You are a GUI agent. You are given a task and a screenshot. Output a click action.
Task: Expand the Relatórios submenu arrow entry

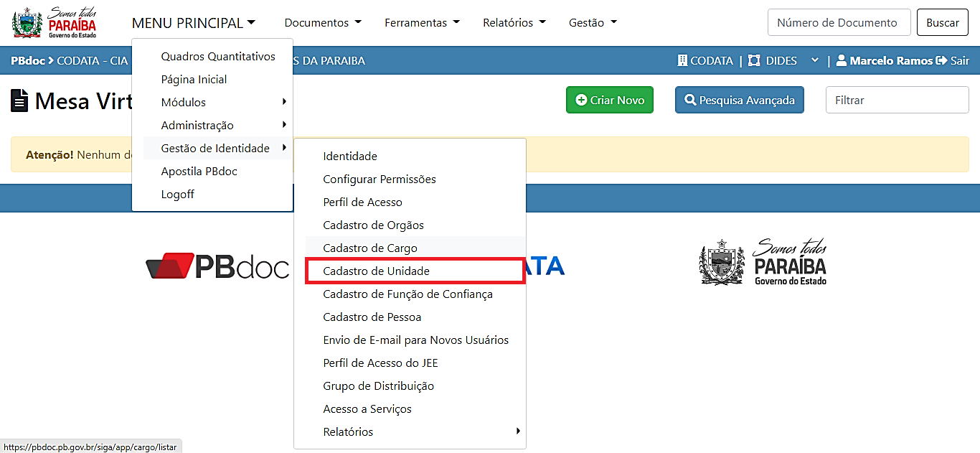click(410, 432)
